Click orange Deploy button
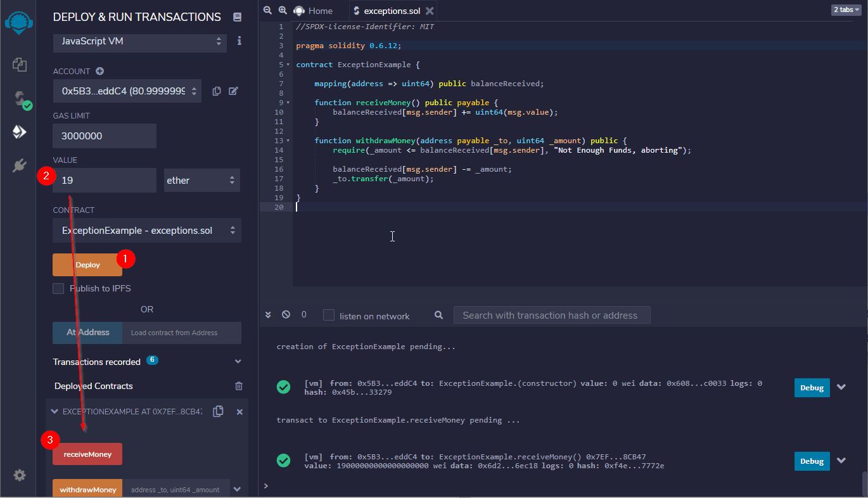The height and width of the screenshot is (498, 868). click(x=87, y=265)
